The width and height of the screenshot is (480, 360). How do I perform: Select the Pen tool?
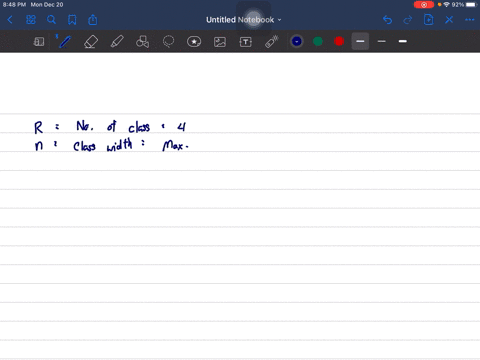pos(64,42)
